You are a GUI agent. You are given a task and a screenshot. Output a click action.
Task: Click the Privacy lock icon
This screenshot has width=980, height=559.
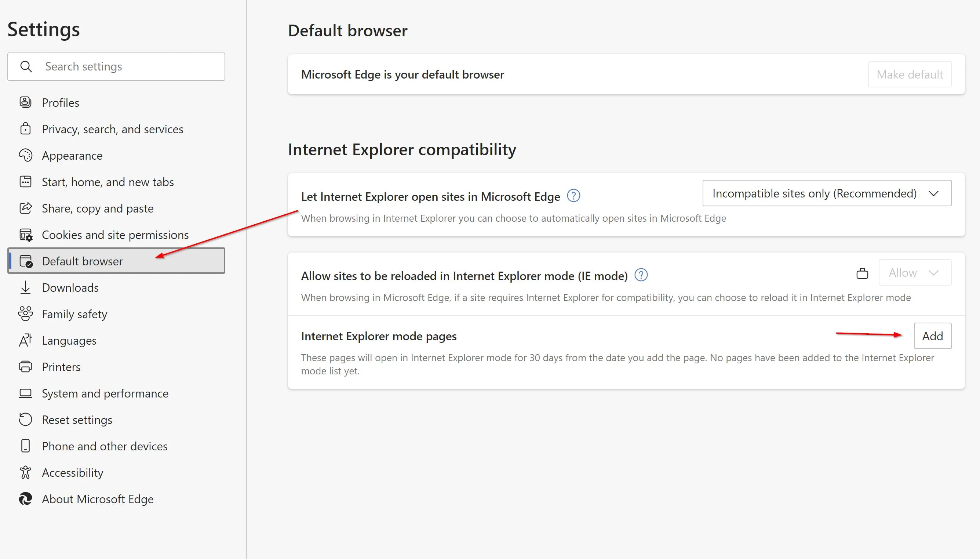(25, 128)
